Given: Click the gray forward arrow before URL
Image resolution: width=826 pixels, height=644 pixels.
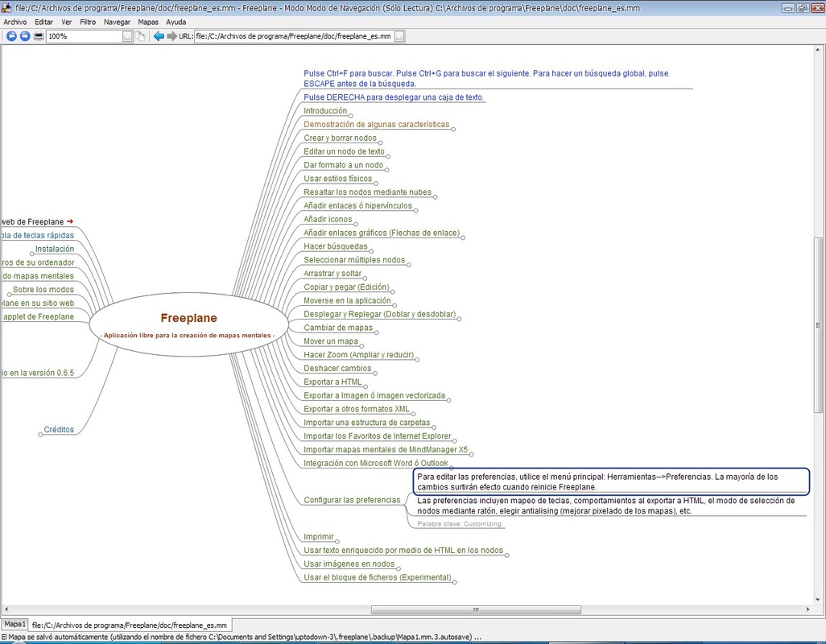Looking at the screenshot, I should [171, 36].
